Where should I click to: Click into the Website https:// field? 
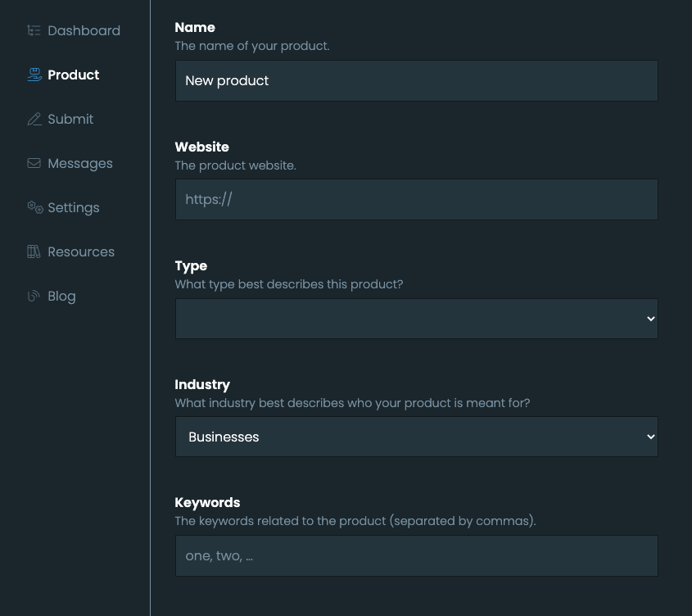[x=416, y=200]
